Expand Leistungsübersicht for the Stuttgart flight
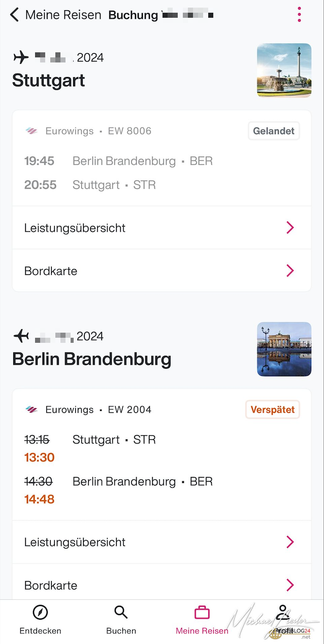This screenshot has width=324, height=644. tap(161, 228)
